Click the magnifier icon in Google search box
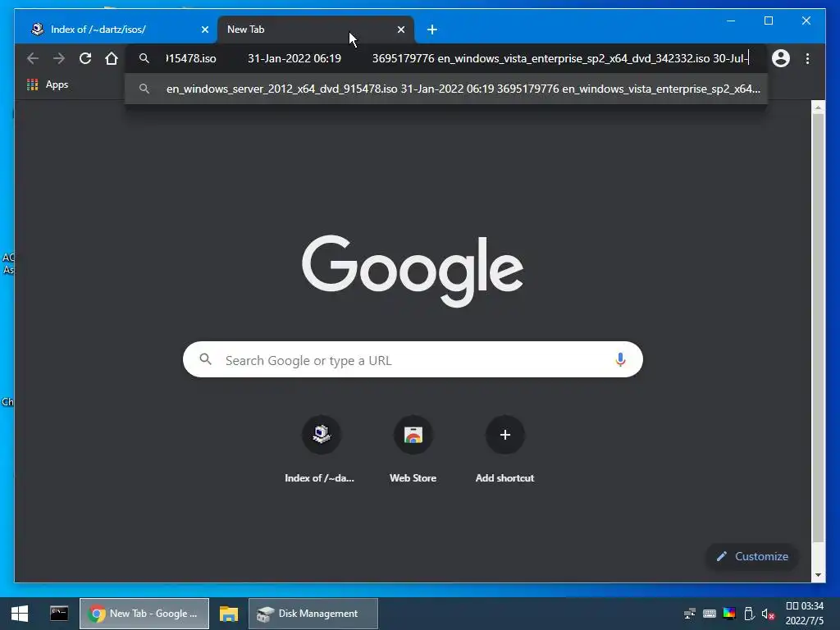 coord(205,359)
